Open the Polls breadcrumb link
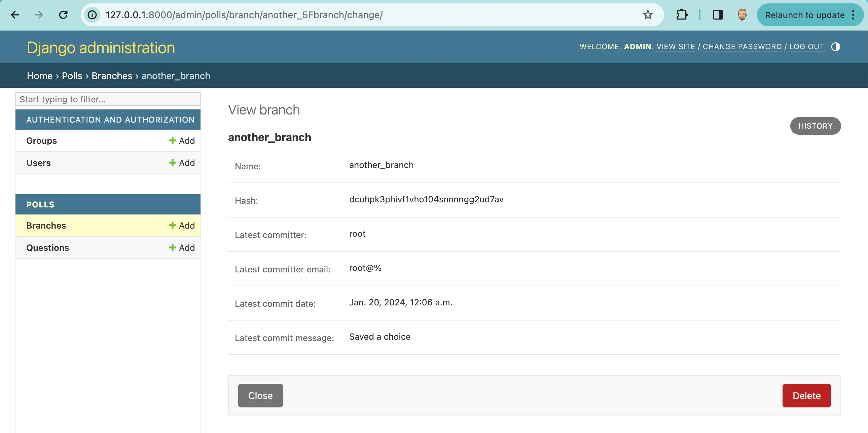868x433 pixels. [72, 76]
